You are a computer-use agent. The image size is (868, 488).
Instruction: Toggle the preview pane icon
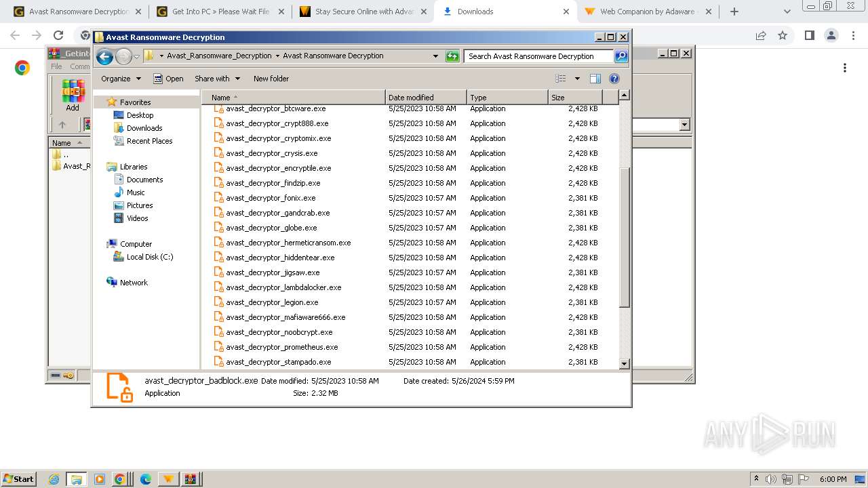coord(595,79)
